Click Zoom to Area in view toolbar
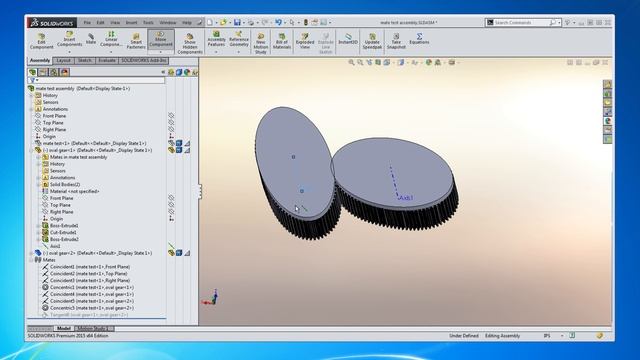This screenshot has width=640, height=360. 360,62
